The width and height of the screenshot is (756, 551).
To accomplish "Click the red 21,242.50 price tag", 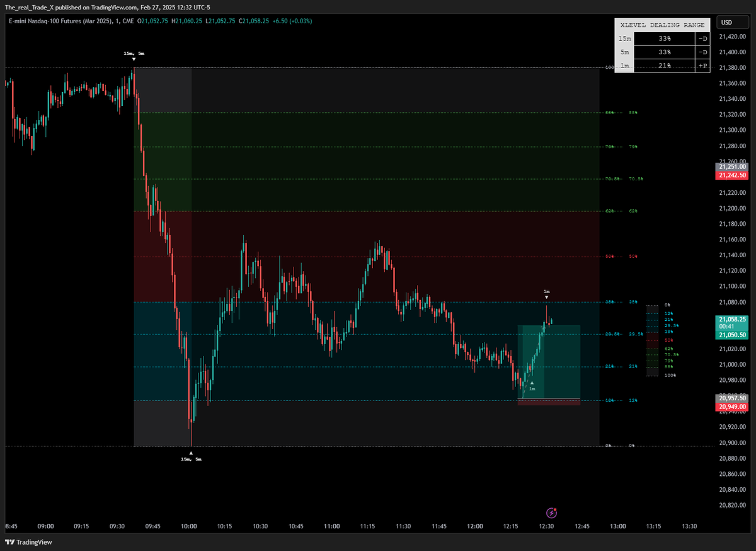I will coord(732,175).
